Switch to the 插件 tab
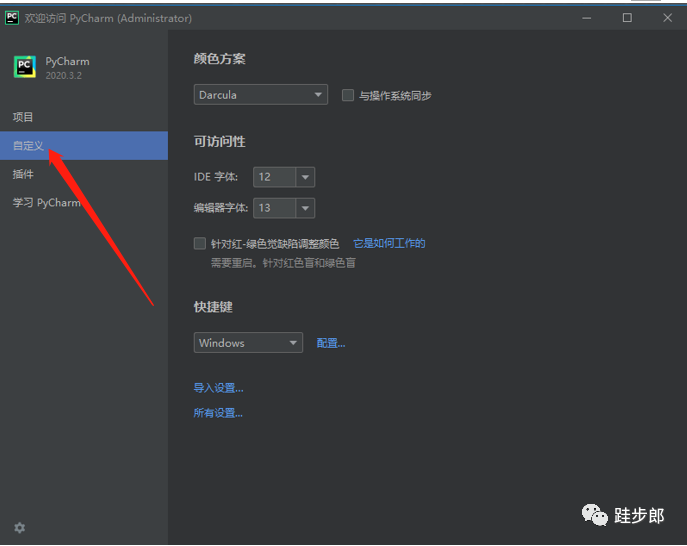This screenshot has height=546, width=687. click(x=84, y=174)
